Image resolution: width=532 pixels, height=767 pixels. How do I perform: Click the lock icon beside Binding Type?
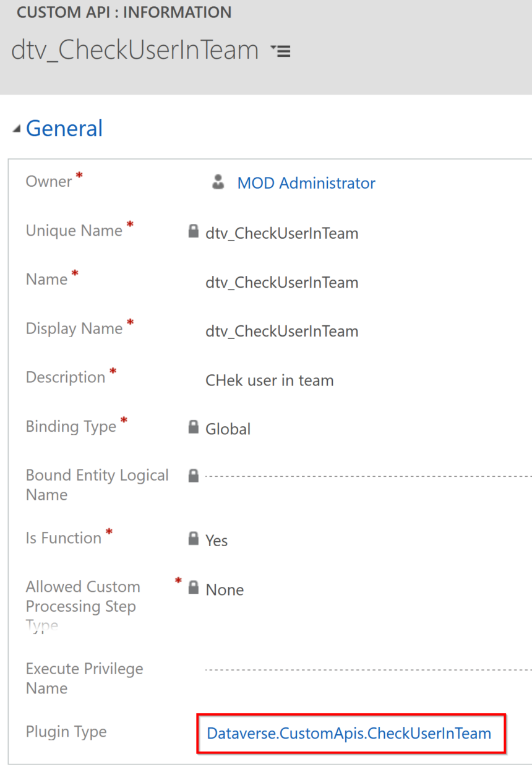coord(193,427)
